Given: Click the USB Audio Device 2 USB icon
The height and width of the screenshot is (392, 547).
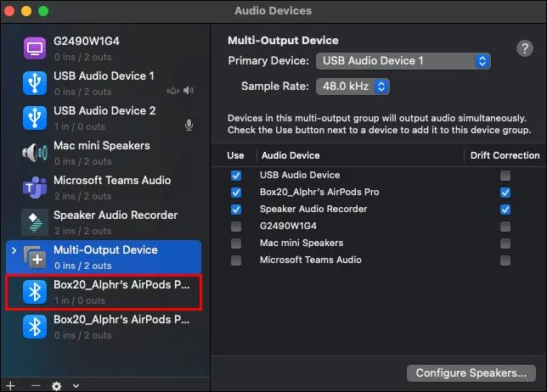Looking at the screenshot, I should (35, 118).
